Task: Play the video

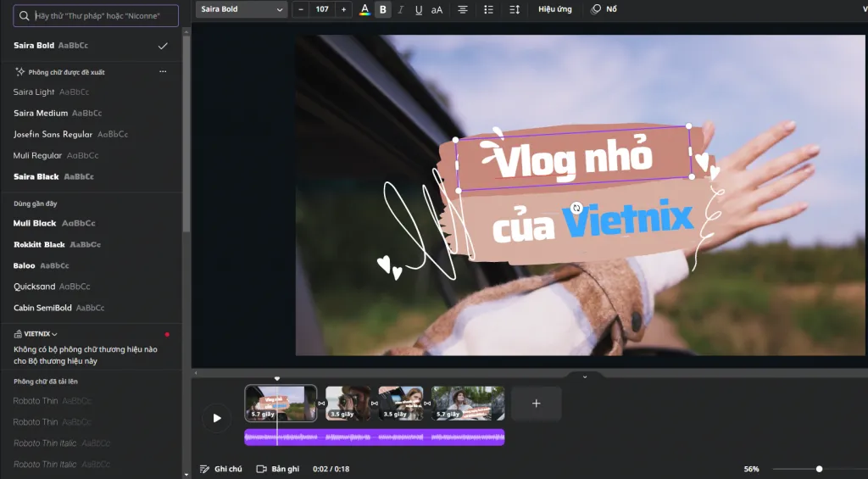Action: pos(217,418)
